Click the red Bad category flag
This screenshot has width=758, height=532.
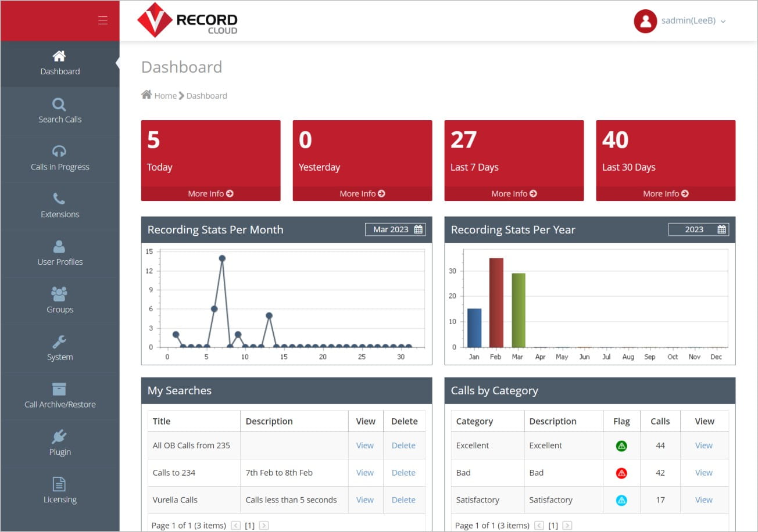click(x=621, y=473)
